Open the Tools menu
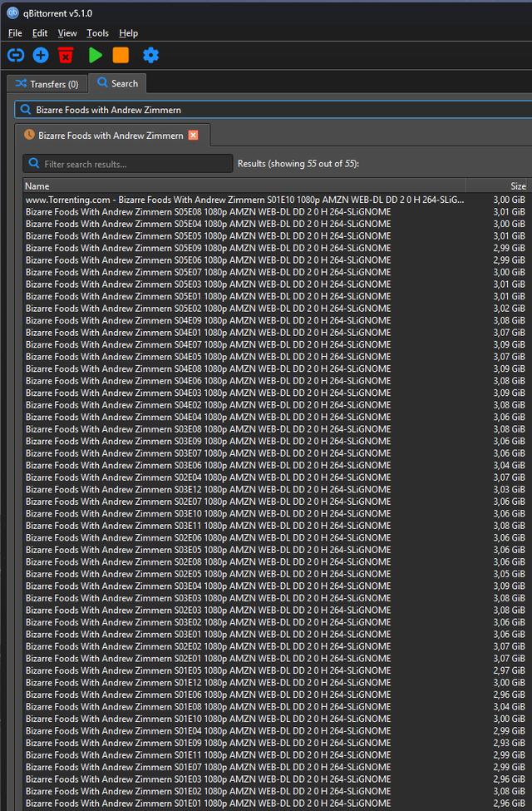This screenshot has width=532, height=811. (97, 33)
